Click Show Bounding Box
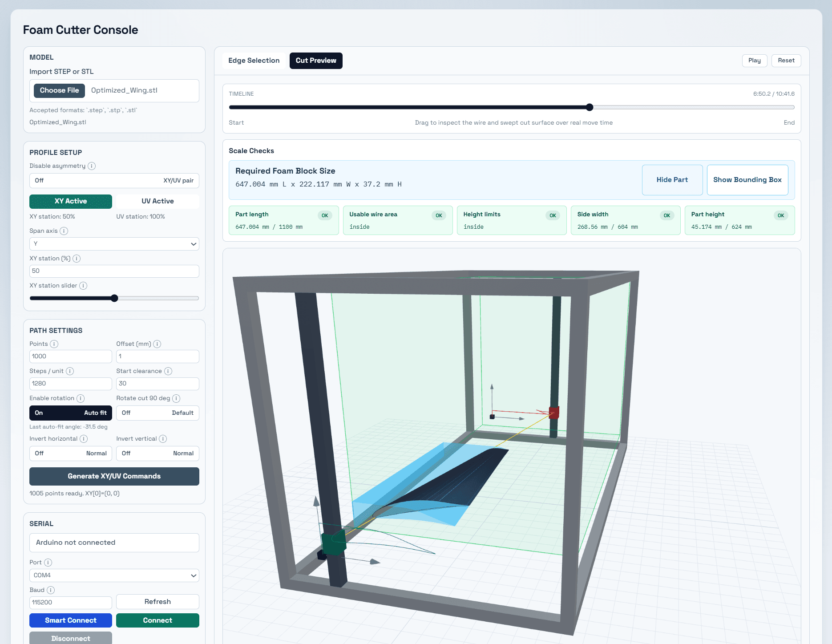This screenshot has width=832, height=644. click(747, 180)
